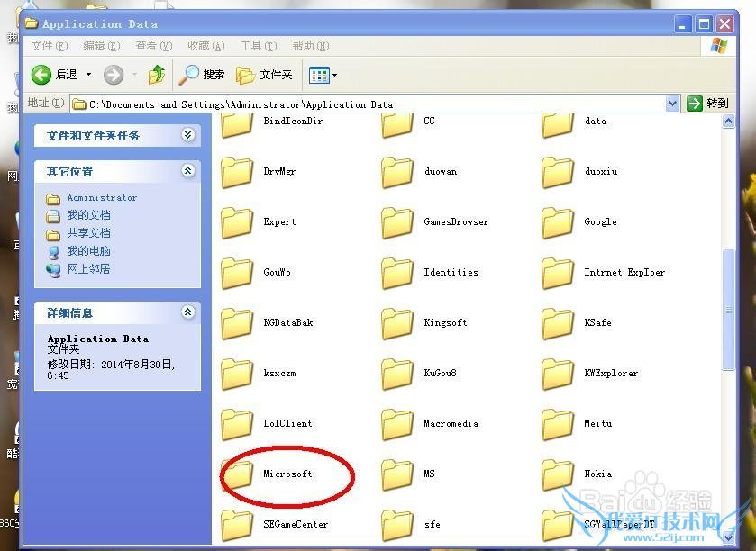
Task: Go up one folder level icon
Action: click(x=157, y=75)
